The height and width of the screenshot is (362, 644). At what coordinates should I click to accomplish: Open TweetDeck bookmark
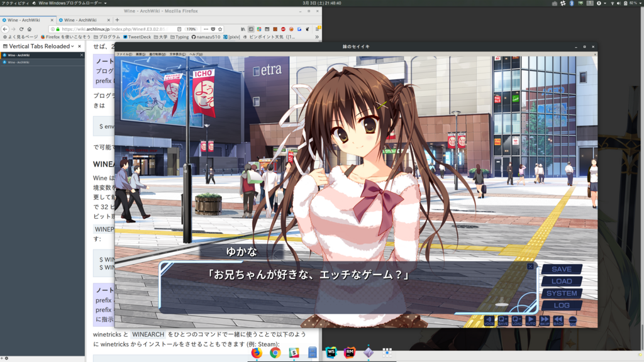click(x=137, y=37)
